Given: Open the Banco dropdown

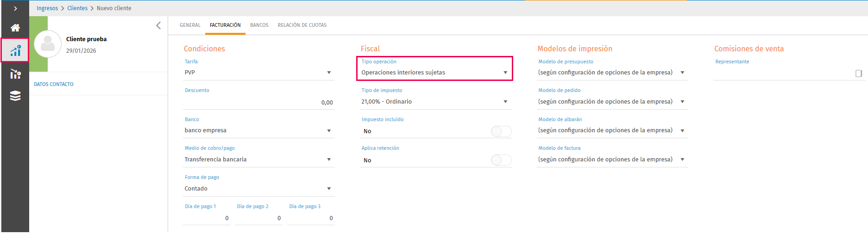Looking at the screenshot, I should [x=258, y=130].
